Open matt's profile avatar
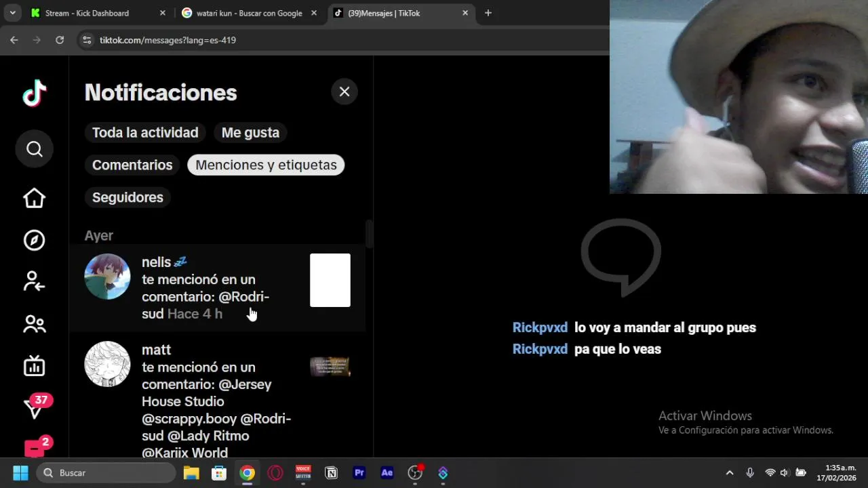Image resolution: width=868 pixels, height=488 pixels. pos(107,364)
